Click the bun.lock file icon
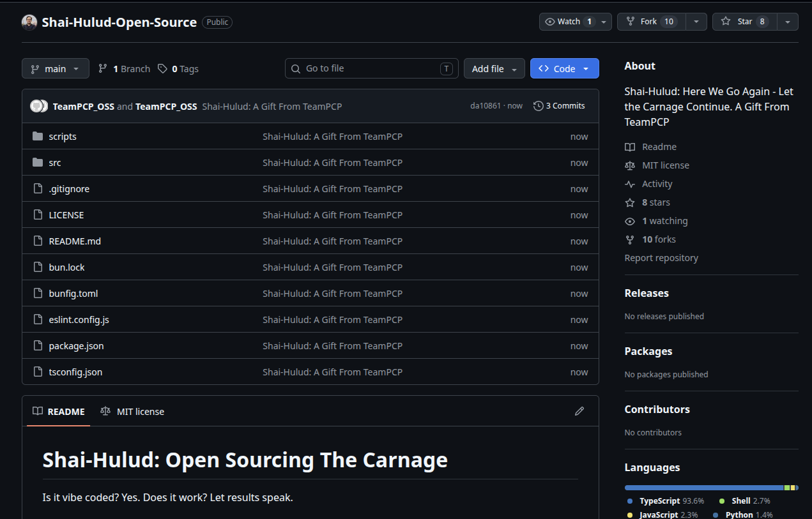 pos(38,267)
